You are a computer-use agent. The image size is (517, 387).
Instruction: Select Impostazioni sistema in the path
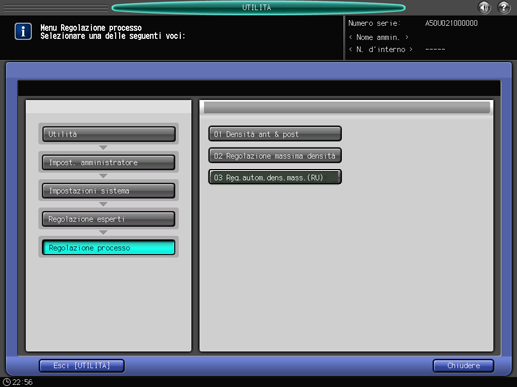coord(109,191)
